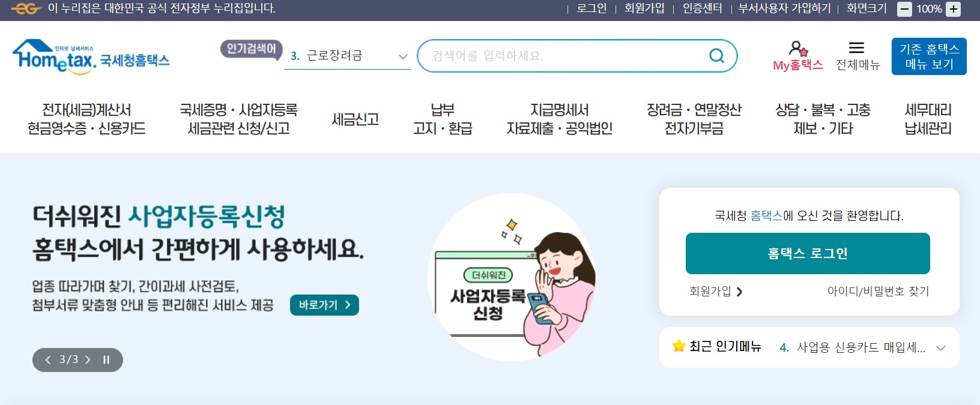Pause the banner slideshow
Image resolution: width=980 pixels, height=405 pixels.
[106, 360]
